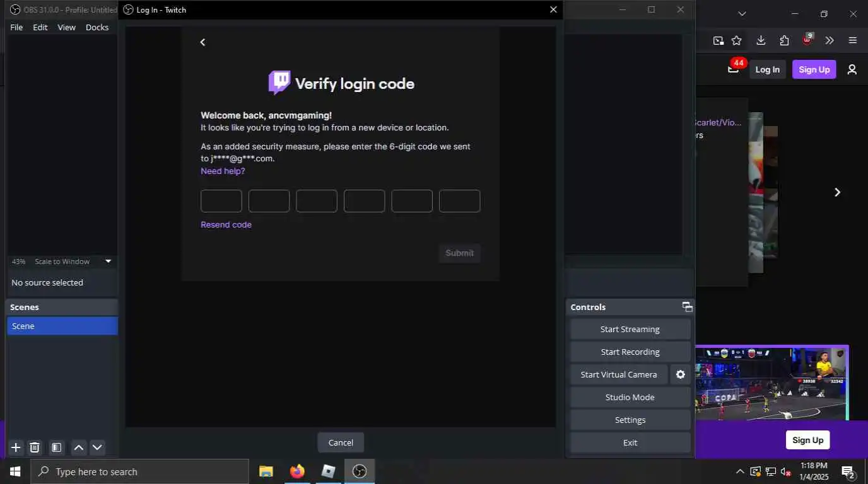Move scene down with down arrow
Viewport: 868px width, 484px height.
(97, 447)
